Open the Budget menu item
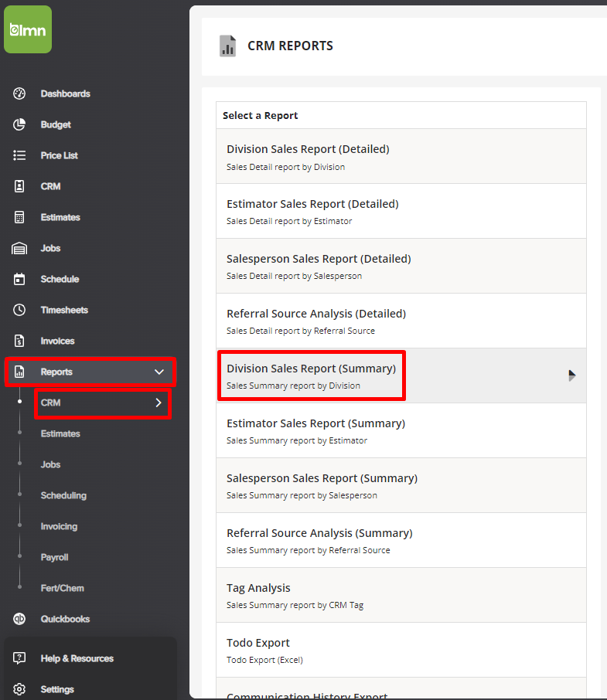 (x=56, y=124)
